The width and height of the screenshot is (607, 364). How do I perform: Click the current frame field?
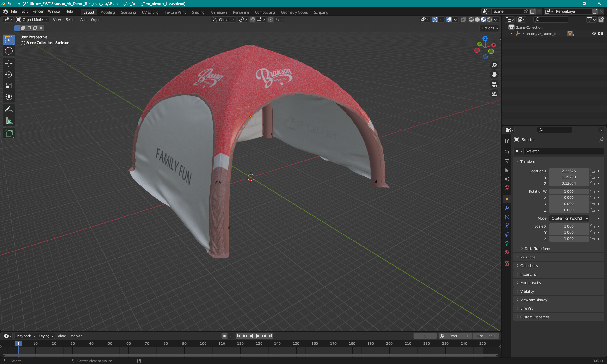pos(425,336)
